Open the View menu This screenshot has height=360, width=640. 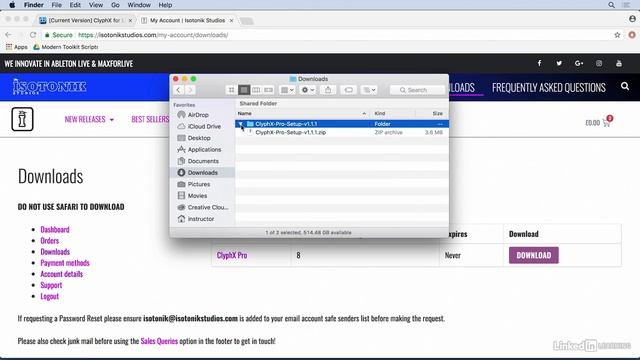point(96,5)
